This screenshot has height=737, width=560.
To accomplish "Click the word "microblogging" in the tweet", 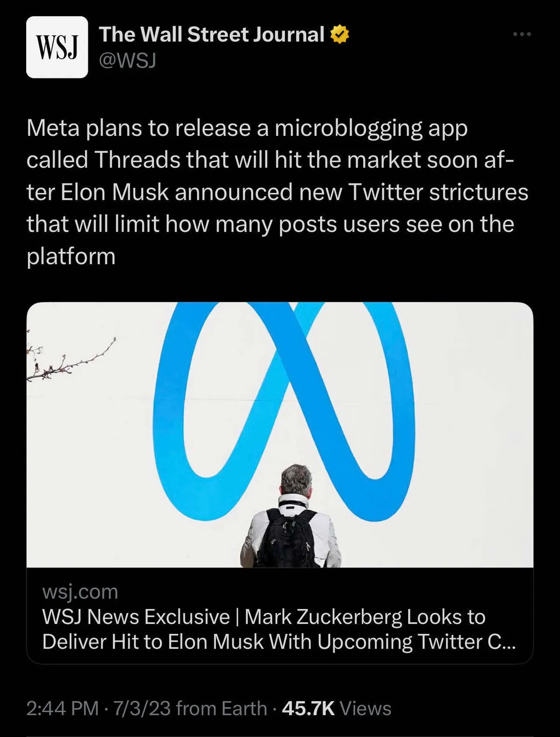I will point(348,128).
